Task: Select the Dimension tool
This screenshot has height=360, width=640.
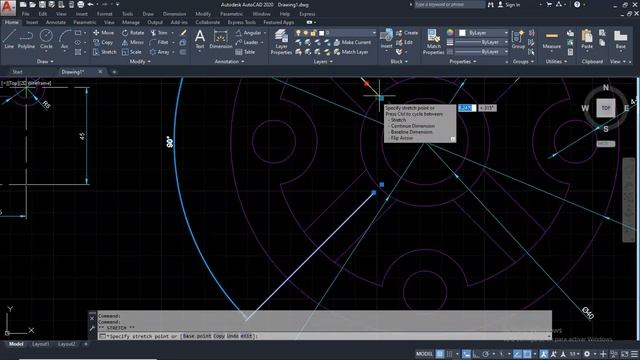Action: 220,39
